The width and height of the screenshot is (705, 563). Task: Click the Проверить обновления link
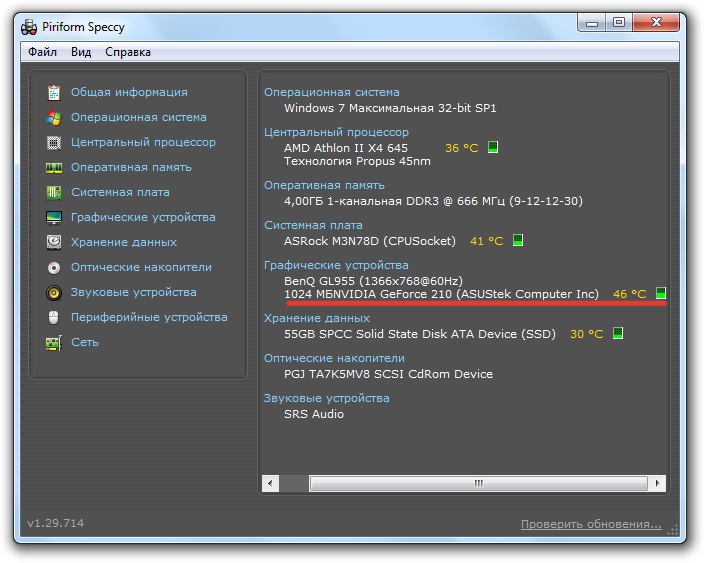tap(590, 524)
